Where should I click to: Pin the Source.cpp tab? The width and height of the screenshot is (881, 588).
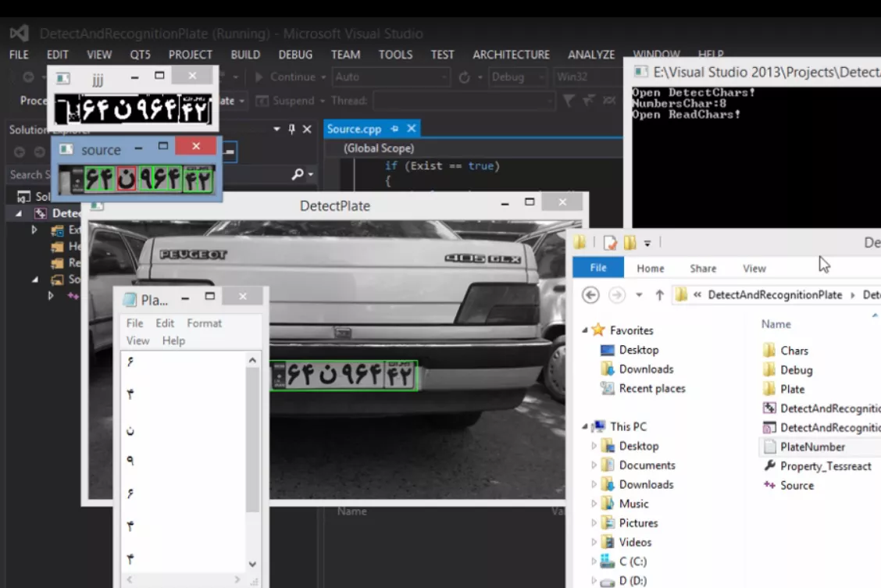pos(395,129)
